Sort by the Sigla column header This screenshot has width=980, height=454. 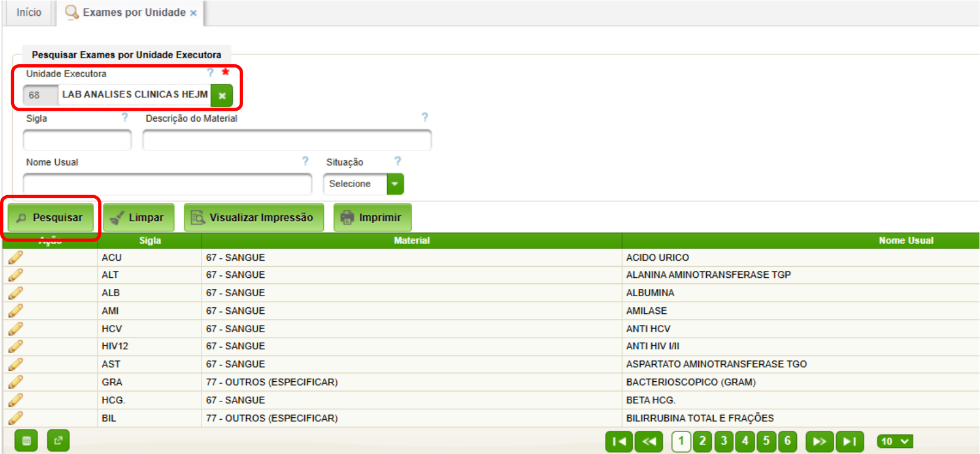150,240
